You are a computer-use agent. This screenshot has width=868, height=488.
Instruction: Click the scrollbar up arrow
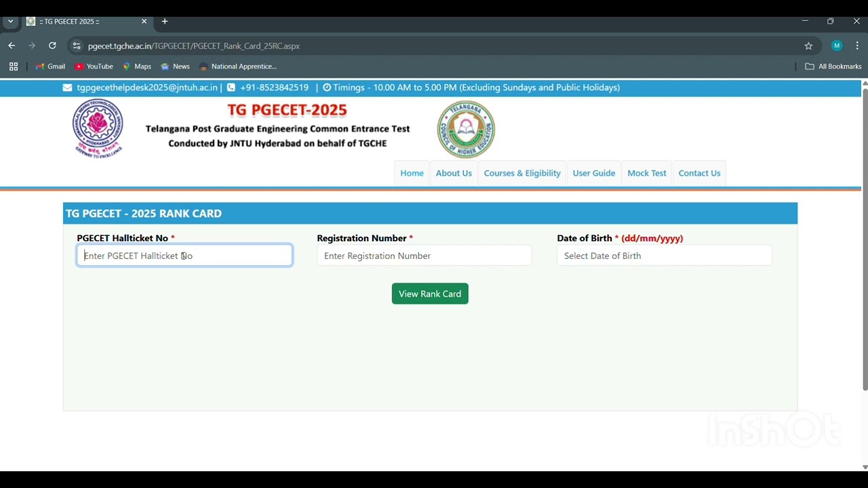(865, 83)
